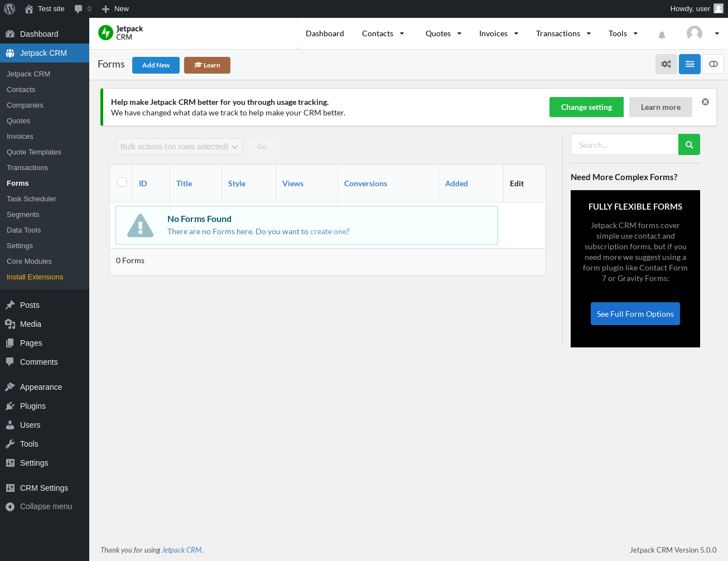Sort forms by the Conversions column
728x561 pixels.
tap(365, 183)
